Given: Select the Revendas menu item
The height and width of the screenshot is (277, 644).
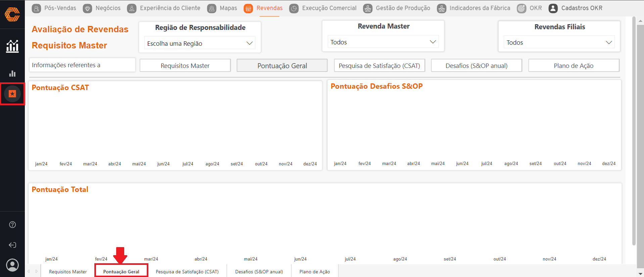Looking at the screenshot, I should (270, 8).
